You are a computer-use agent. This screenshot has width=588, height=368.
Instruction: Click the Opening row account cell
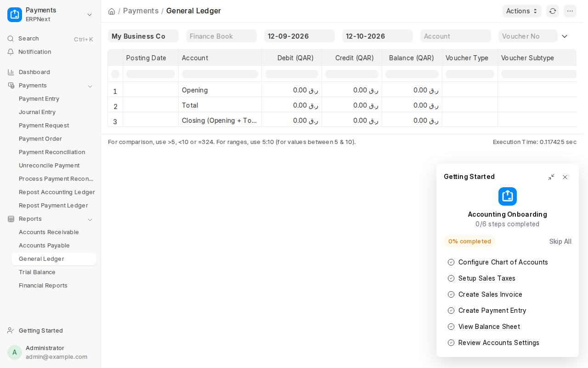point(220,90)
